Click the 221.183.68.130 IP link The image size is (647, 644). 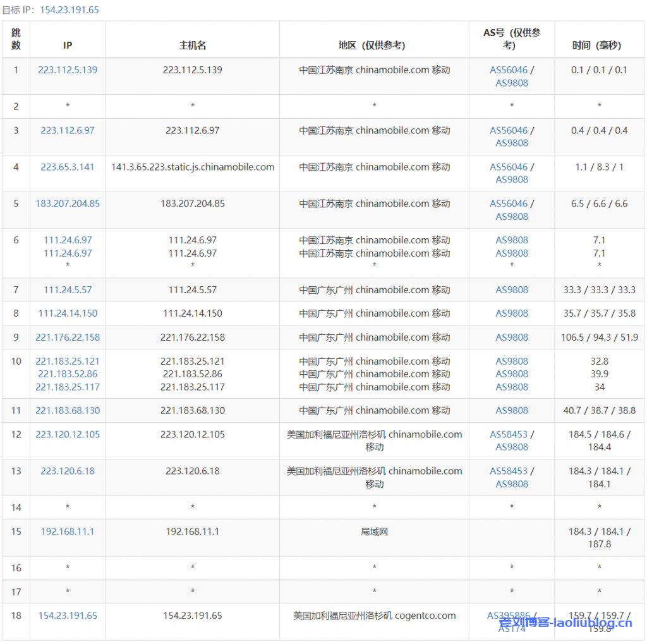(68, 411)
